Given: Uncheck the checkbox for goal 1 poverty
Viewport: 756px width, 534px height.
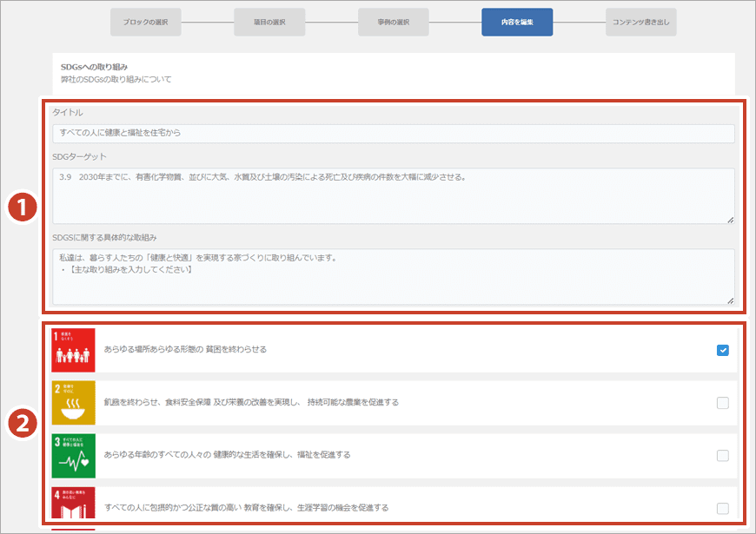Looking at the screenshot, I should (x=723, y=350).
